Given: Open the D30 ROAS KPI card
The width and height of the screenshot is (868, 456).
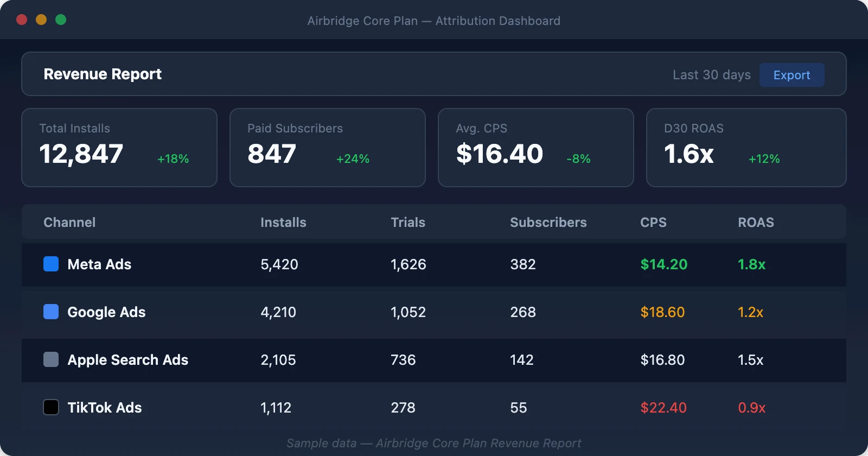Looking at the screenshot, I should 745,148.
